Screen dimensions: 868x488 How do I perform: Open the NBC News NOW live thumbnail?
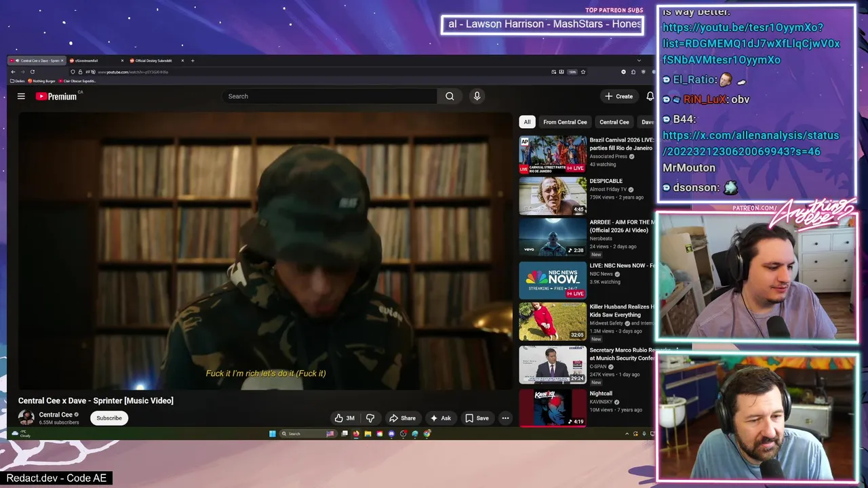[x=553, y=280]
